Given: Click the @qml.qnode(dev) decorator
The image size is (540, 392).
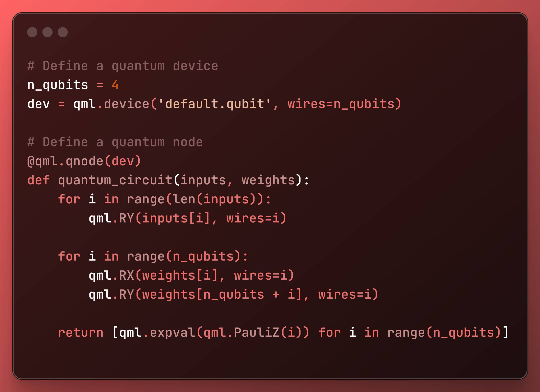Looking at the screenshot, I should click(84, 161).
